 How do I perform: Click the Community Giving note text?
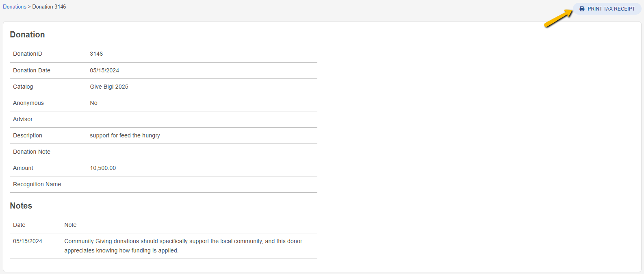pyautogui.click(x=183, y=246)
